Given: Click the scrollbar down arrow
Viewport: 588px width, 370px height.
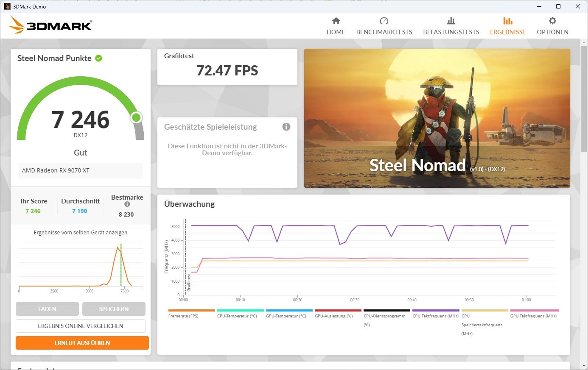Looking at the screenshot, I should pyautogui.click(x=584, y=366).
